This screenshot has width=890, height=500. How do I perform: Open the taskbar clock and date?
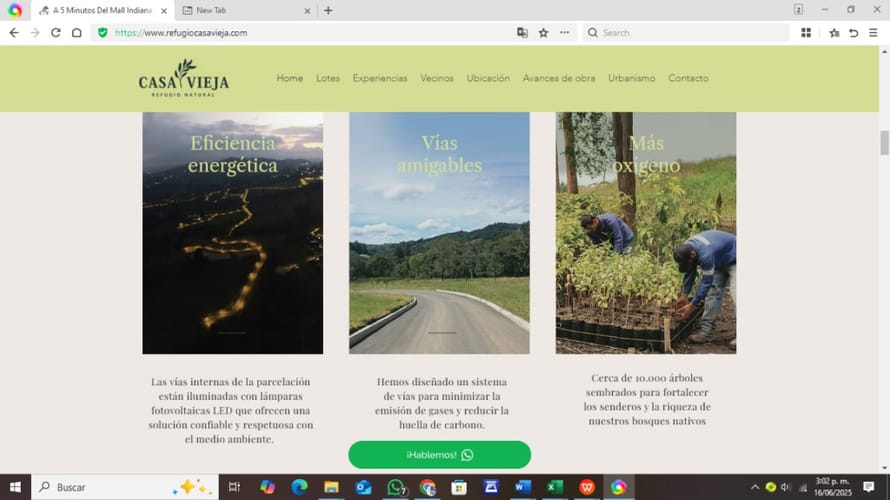(833, 487)
